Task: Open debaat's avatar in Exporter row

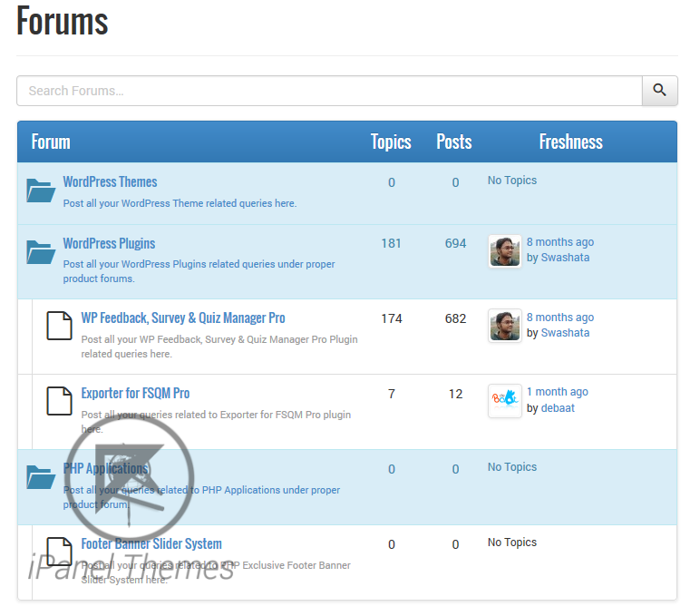Action: tap(505, 401)
